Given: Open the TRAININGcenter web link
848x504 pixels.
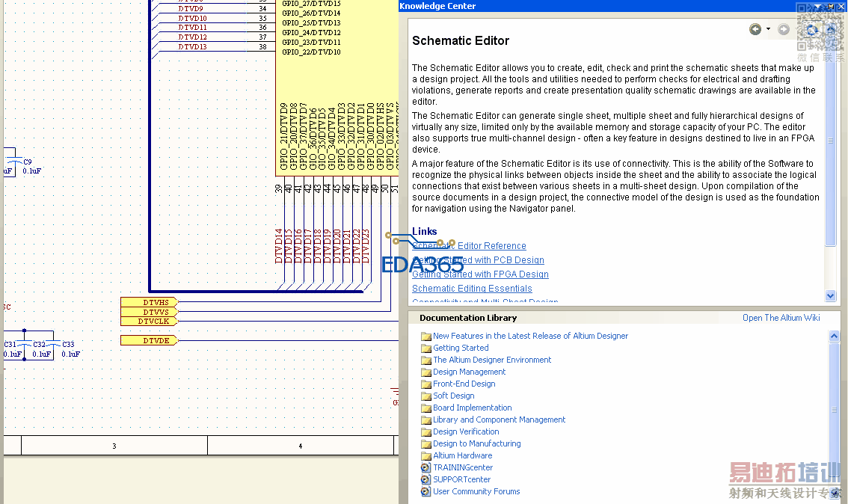Looking at the screenshot, I should tap(463, 467).
